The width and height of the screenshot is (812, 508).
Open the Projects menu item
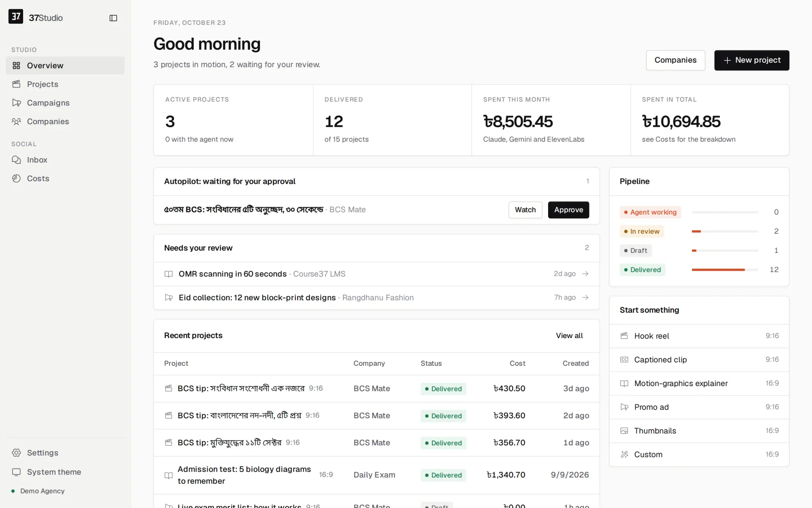[65, 84]
